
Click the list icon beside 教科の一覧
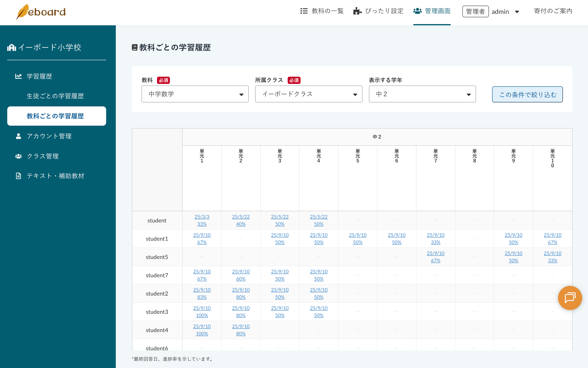tap(304, 11)
